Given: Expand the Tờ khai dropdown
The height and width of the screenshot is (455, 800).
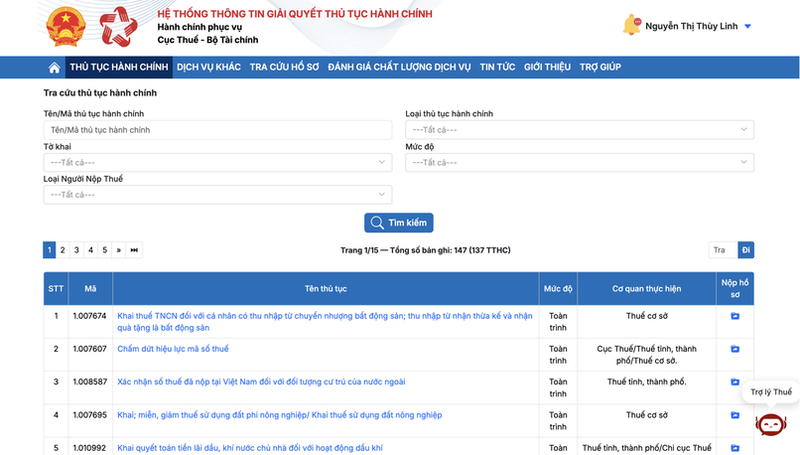Looking at the screenshot, I should point(218,162).
